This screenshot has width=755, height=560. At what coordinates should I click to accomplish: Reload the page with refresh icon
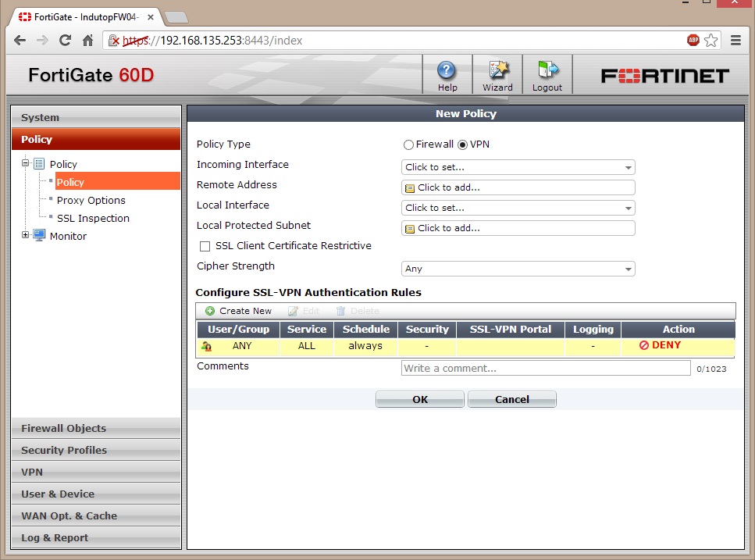coord(65,41)
